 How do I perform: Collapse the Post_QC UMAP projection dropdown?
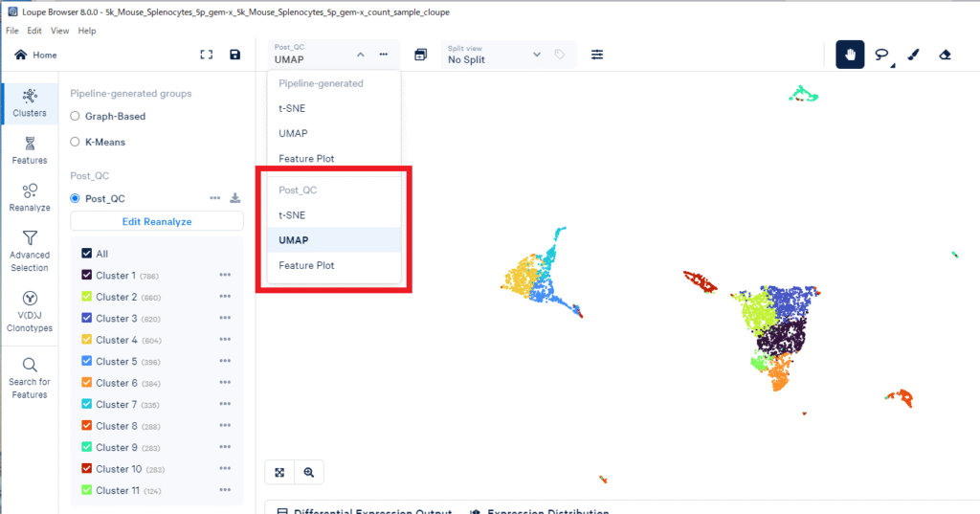[360, 55]
